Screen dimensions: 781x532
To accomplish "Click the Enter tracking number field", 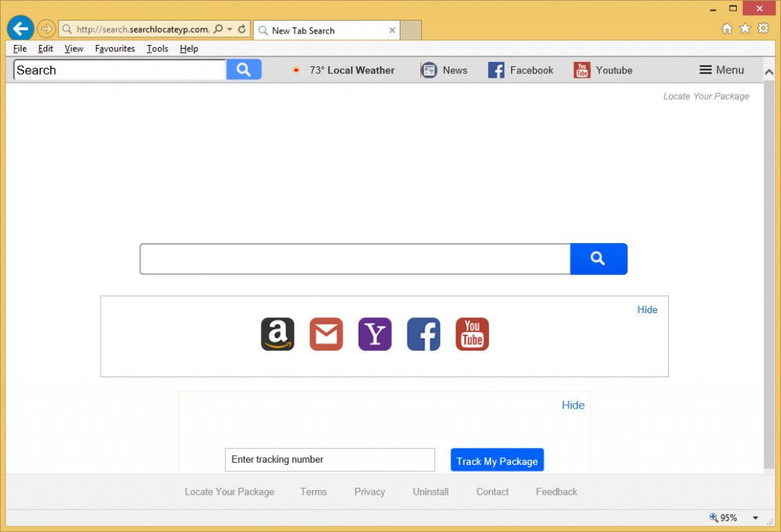I will (329, 460).
